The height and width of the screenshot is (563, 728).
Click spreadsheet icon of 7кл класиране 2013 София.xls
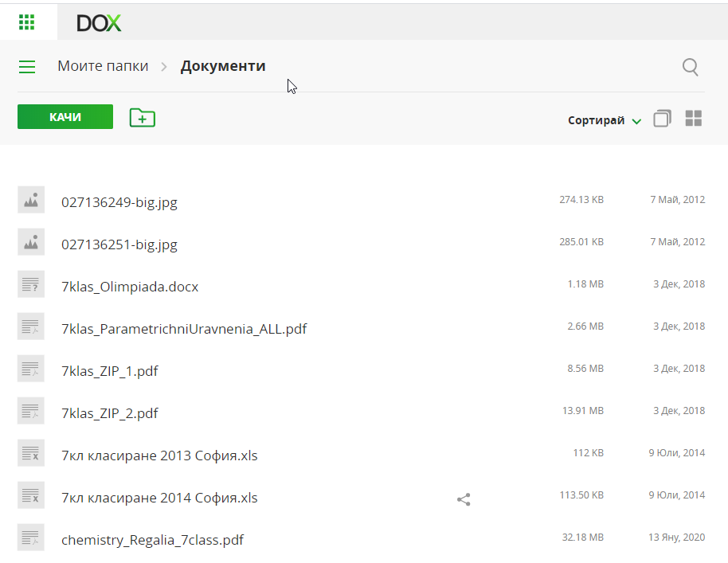[x=31, y=453]
